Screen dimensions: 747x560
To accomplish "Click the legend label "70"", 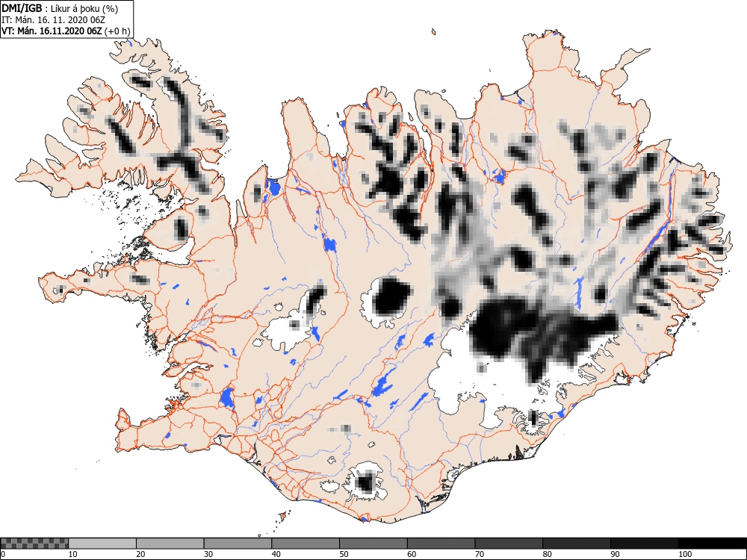I will [x=480, y=554].
